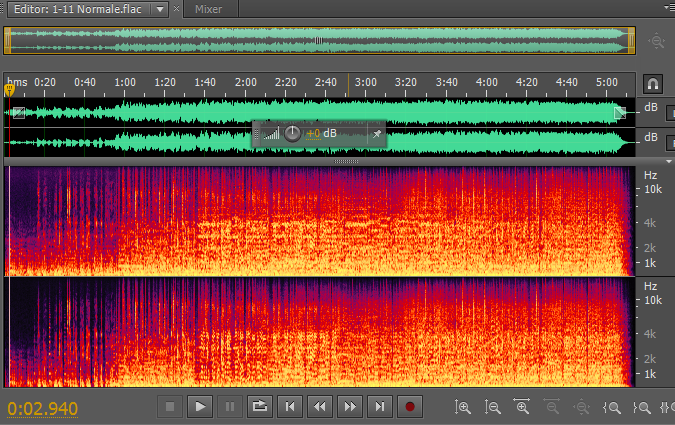
Task: Click the Zoom In (Amplitude) icon
Action: pyautogui.click(x=463, y=407)
